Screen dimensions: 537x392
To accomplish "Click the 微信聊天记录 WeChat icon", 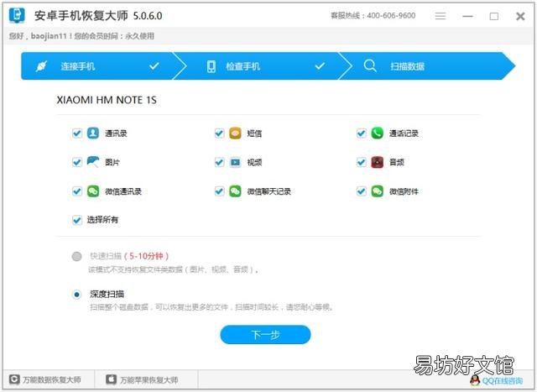I will pos(235,191).
